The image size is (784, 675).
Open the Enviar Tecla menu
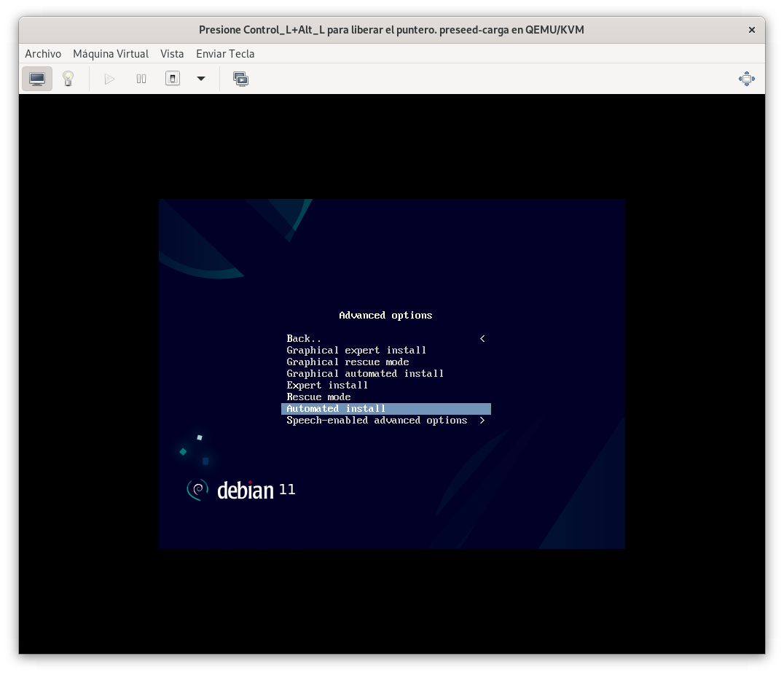(225, 54)
